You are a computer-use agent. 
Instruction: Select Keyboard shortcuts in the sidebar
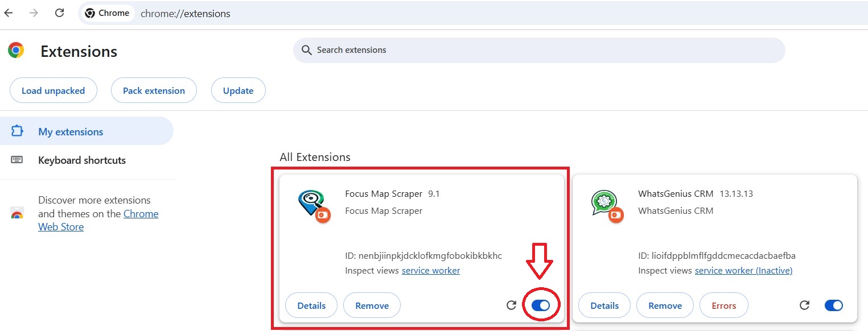click(x=82, y=160)
